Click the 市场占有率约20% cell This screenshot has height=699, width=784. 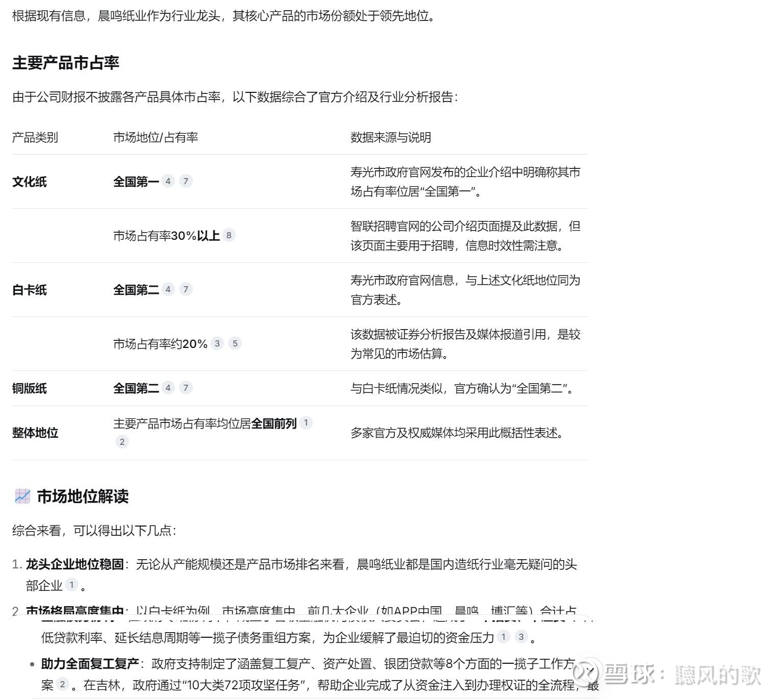[x=160, y=344]
